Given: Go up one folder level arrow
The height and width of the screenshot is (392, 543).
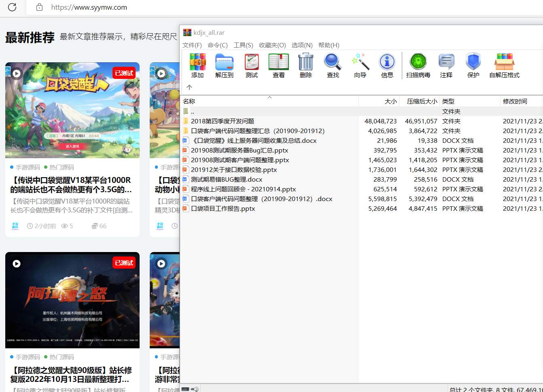Looking at the screenshot, I should click(x=189, y=87).
